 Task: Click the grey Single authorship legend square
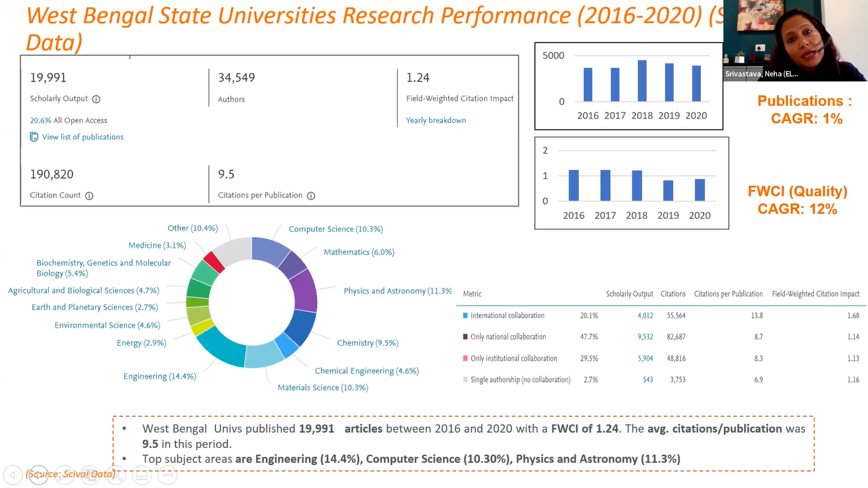[466, 380]
